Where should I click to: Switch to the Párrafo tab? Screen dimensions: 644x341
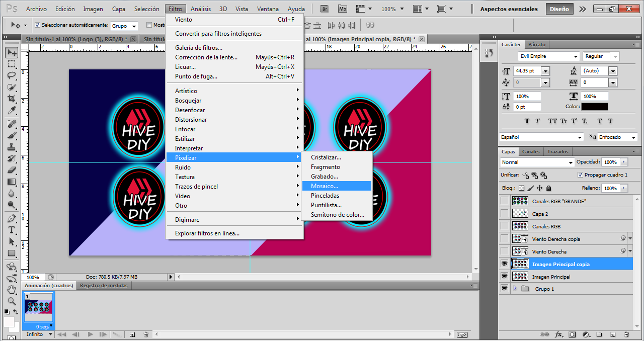coord(537,44)
